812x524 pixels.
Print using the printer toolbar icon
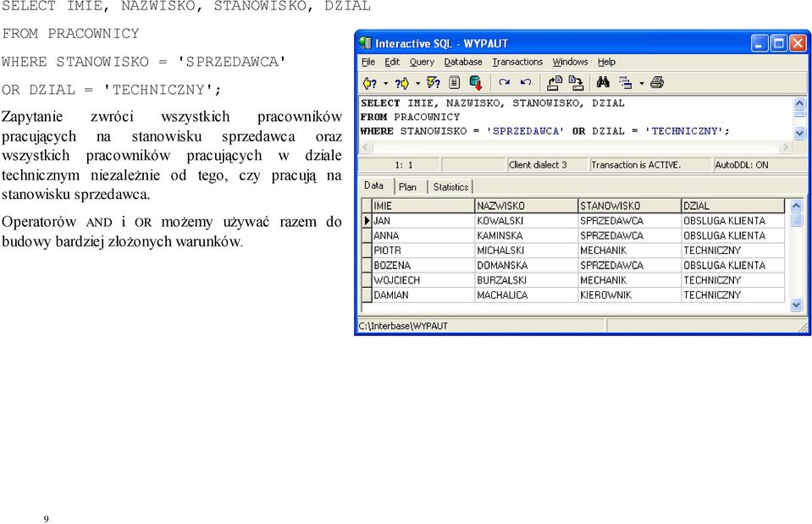click(x=657, y=82)
